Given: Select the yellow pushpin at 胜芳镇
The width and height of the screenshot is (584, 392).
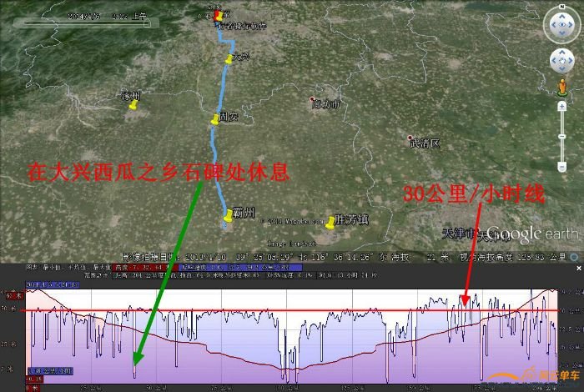Looking at the screenshot, I should tap(330, 223).
